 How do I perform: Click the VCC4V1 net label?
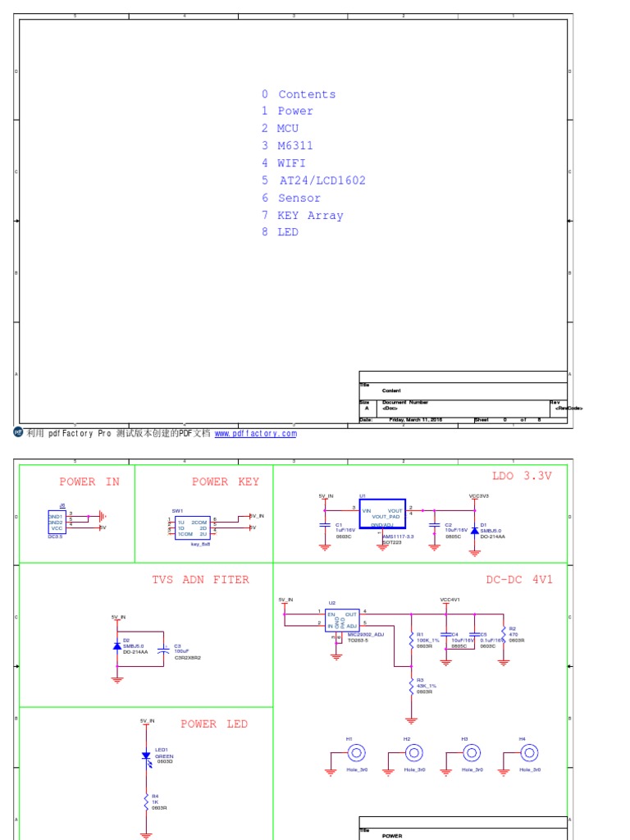click(450, 600)
